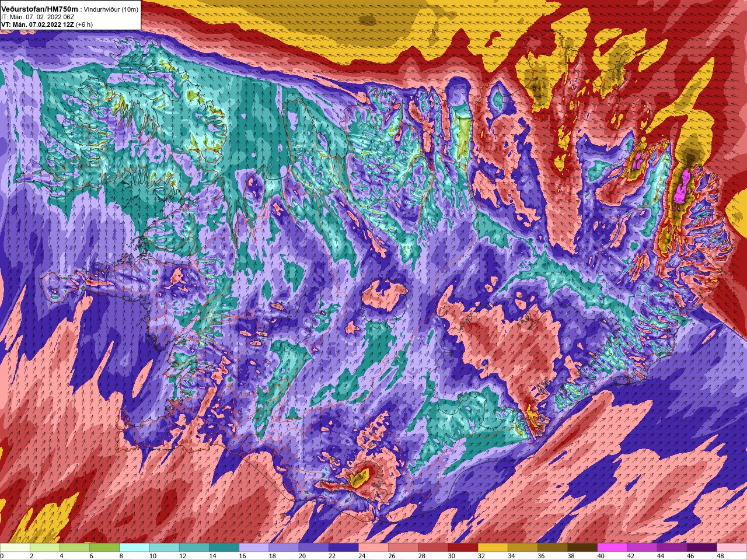Pick the purple-magenta 44–46 legend swatch
Image resolution: width=747 pixels, height=560 pixels.
click(671, 548)
